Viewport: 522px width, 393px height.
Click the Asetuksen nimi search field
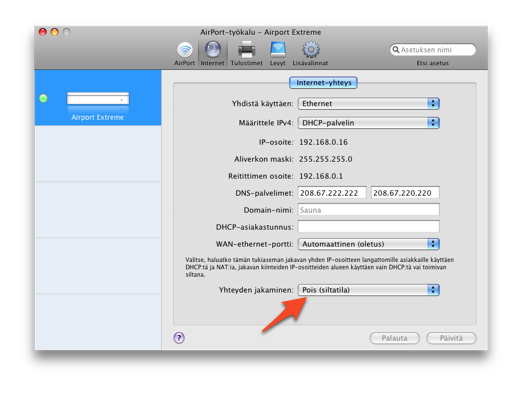coord(433,50)
